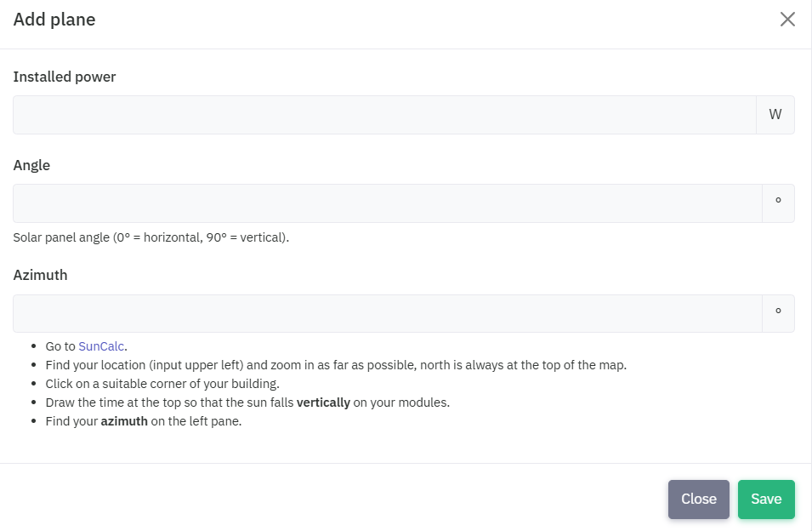Click the gray Close button
This screenshot has width=812, height=531.
click(x=699, y=499)
